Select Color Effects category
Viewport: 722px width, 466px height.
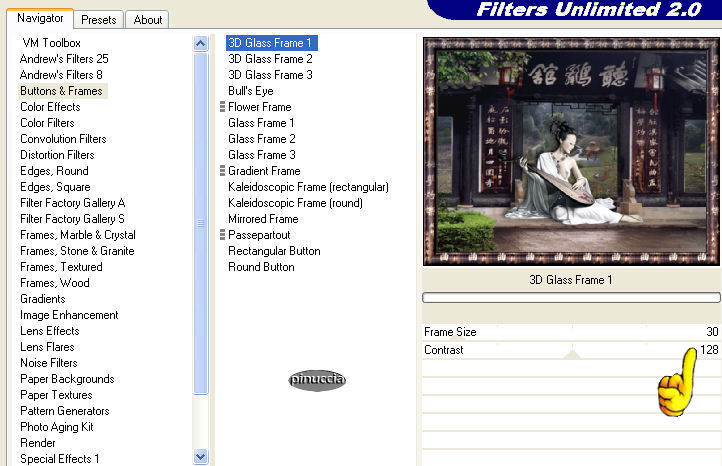coord(50,107)
